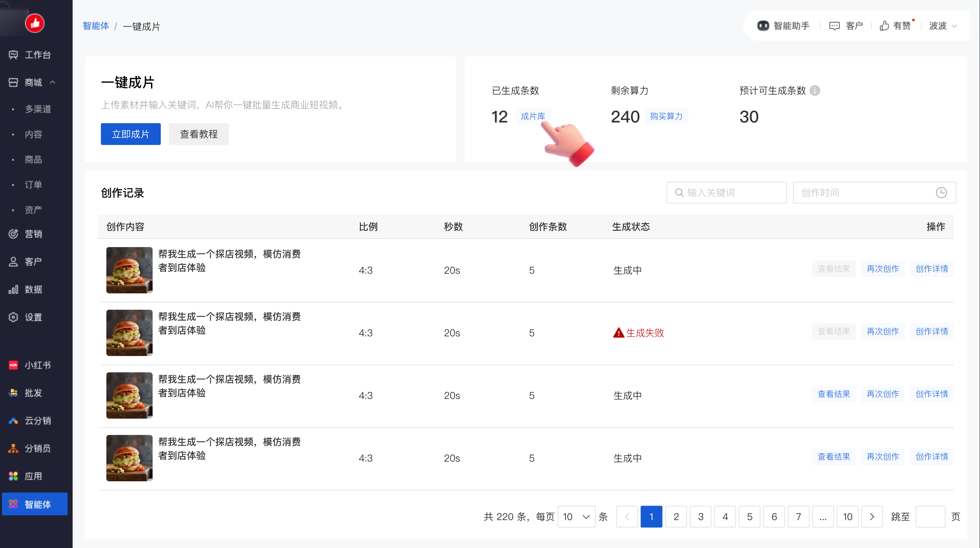This screenshot has width=980, height=548.
Task: Focus the 输入关键词 search field
Action: pos(727,193)
